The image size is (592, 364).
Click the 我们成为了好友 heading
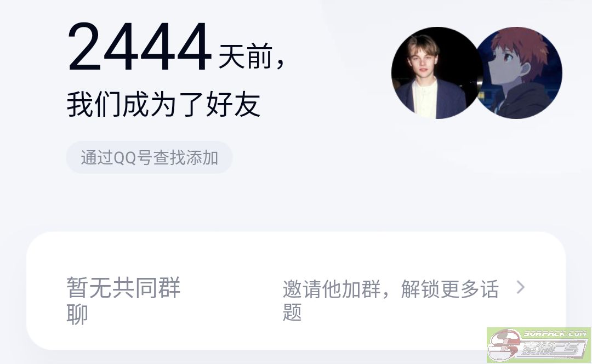point(163,104)
